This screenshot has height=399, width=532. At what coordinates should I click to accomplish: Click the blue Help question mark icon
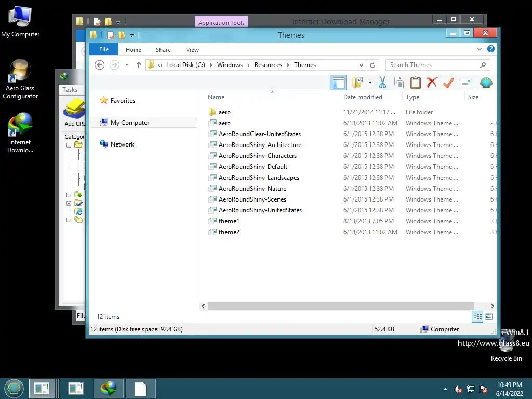click(490, 49)
